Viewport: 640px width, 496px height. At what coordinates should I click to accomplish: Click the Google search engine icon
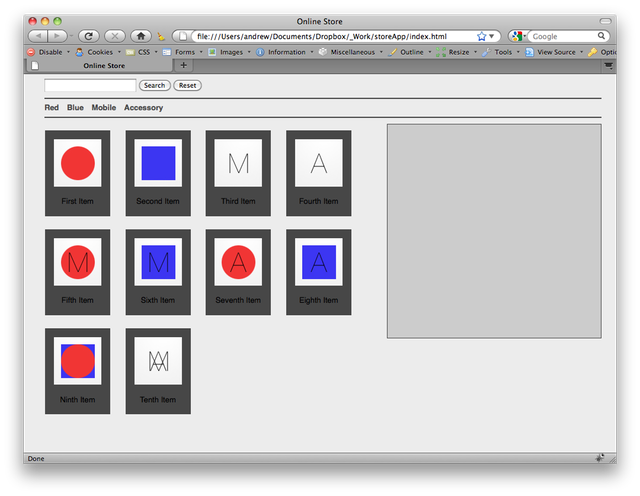click(516, 36)
